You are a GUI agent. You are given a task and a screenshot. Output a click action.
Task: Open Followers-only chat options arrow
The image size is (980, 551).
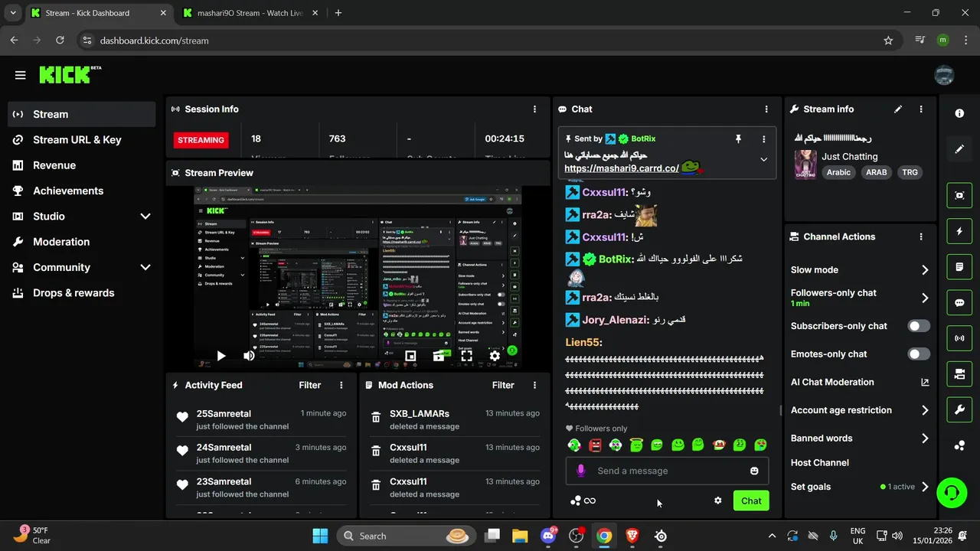pyautogui.click(x=925, y=298)
